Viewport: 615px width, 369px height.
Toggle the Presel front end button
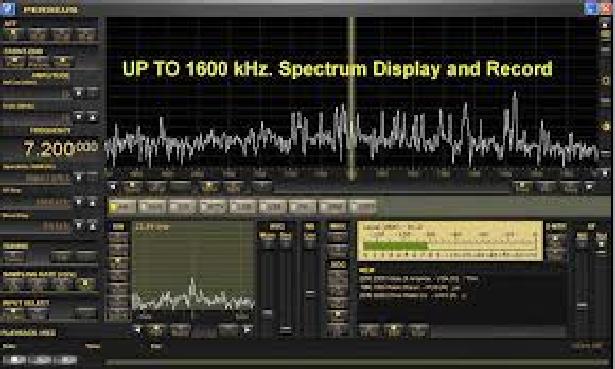(x=15, y=62)
